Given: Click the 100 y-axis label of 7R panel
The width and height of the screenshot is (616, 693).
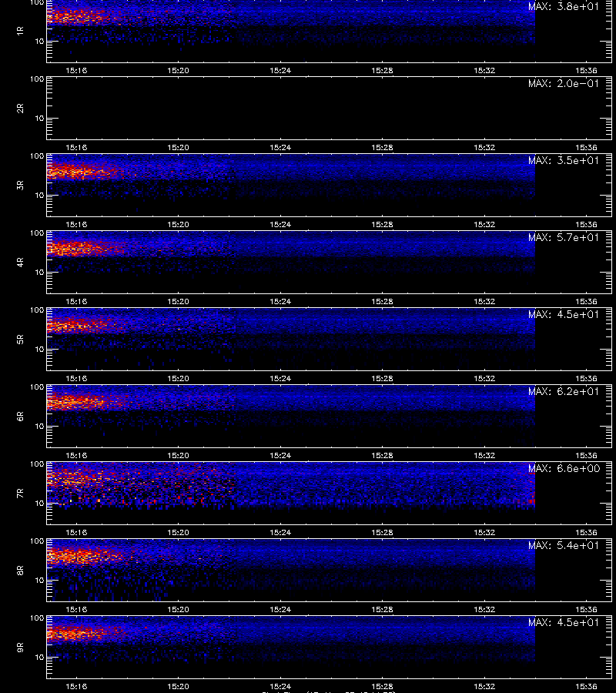Looking at the screenshot, I should (37, 464).
